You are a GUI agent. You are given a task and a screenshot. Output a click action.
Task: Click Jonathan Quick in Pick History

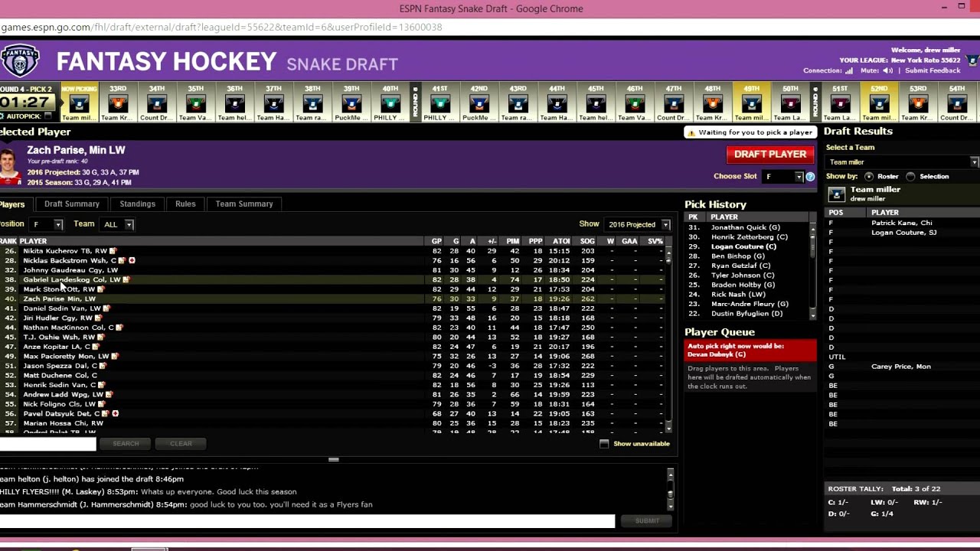[x=746, y=227]
